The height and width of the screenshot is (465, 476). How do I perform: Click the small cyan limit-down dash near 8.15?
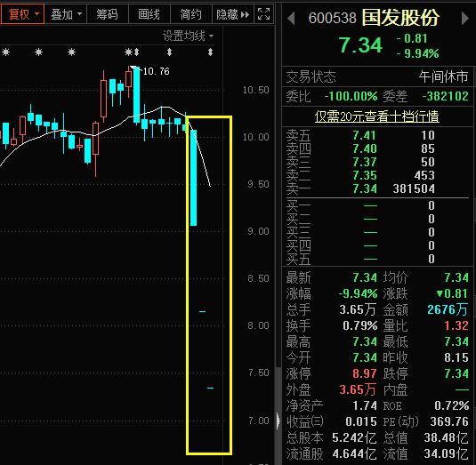(203, 311)
